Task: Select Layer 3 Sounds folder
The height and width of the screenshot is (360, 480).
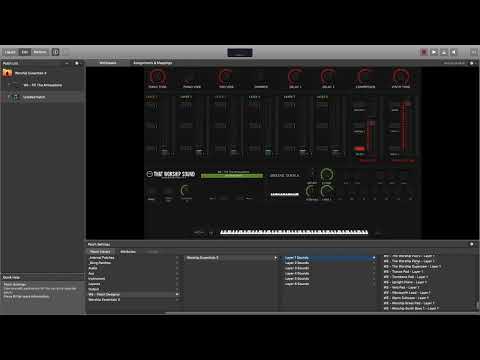Action: (330, 268)
